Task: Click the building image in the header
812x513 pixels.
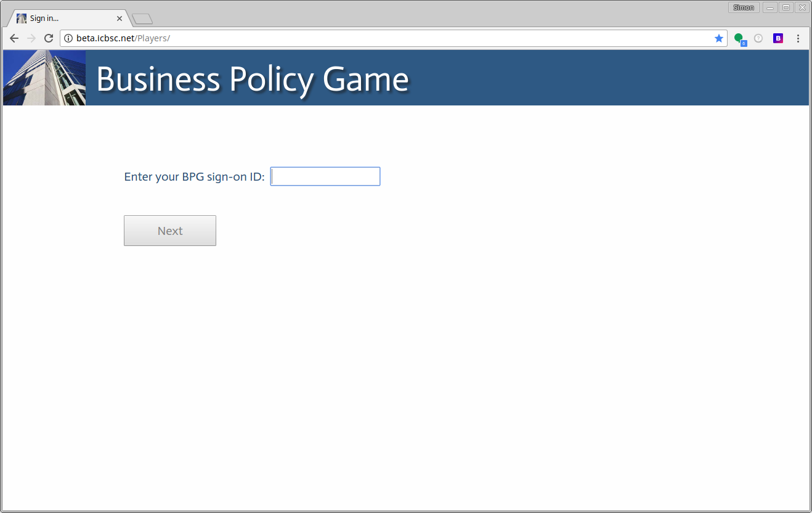Action: pos(44,78)
